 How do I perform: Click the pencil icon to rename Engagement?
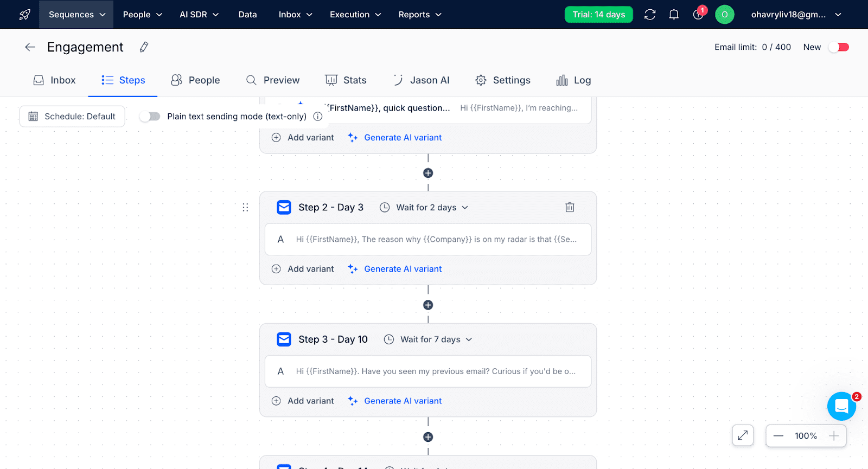coord(144,47)
